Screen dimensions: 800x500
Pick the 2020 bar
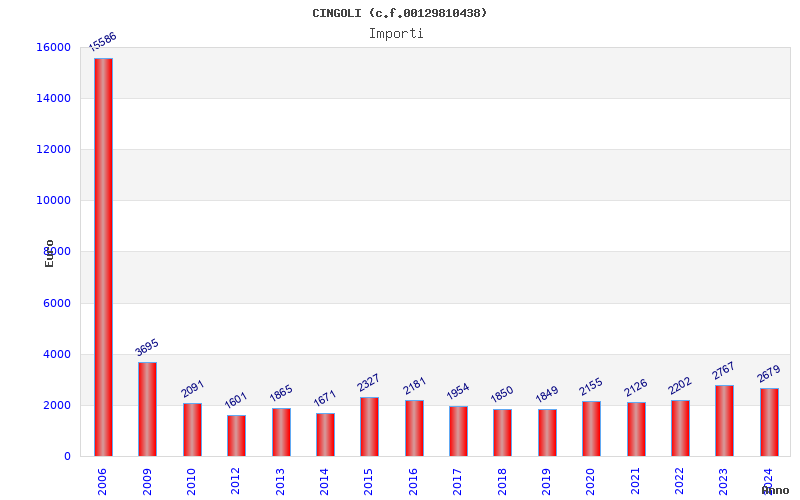(591, 429)
